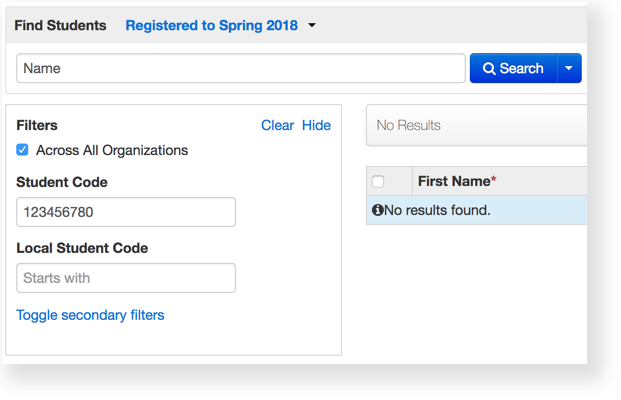Open the No Results box
Screen dimensions: 621x400
pyautogui.click(x=476, y=125)
